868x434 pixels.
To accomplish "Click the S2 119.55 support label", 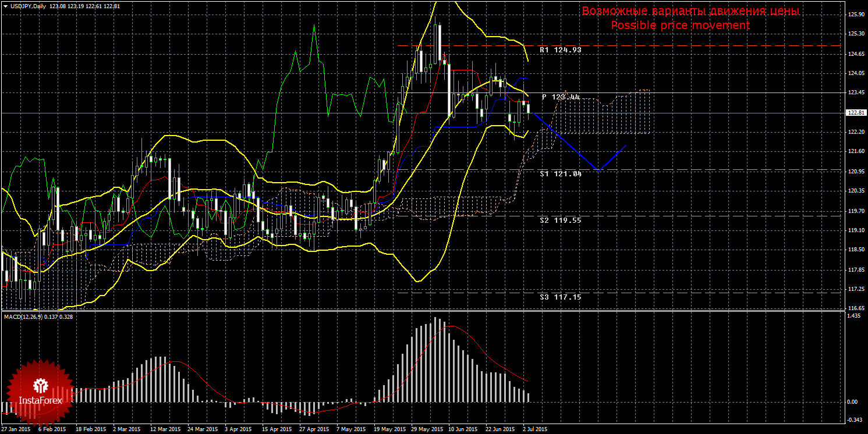I will (x=560, y=220).
